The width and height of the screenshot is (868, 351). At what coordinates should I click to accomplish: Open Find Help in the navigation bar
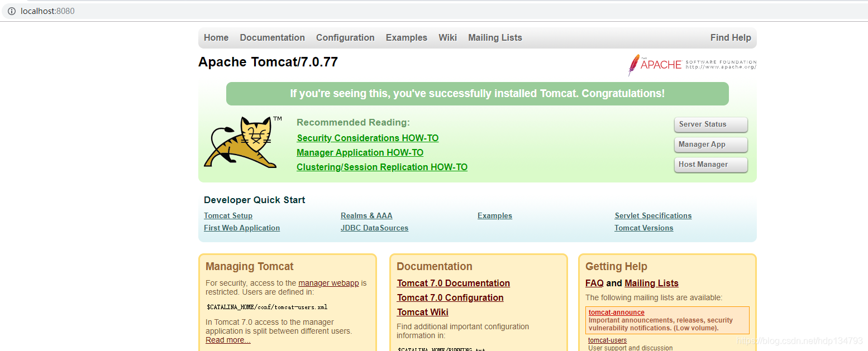[x=731, y=37]
